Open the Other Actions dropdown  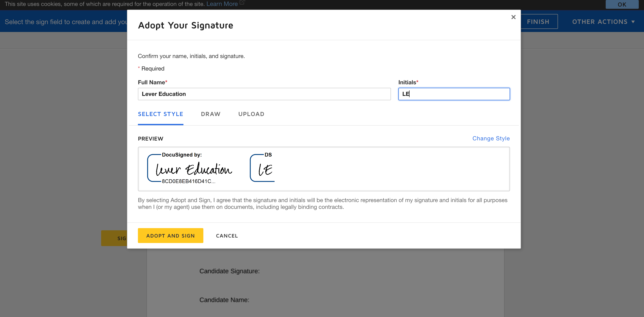(604, 22)
